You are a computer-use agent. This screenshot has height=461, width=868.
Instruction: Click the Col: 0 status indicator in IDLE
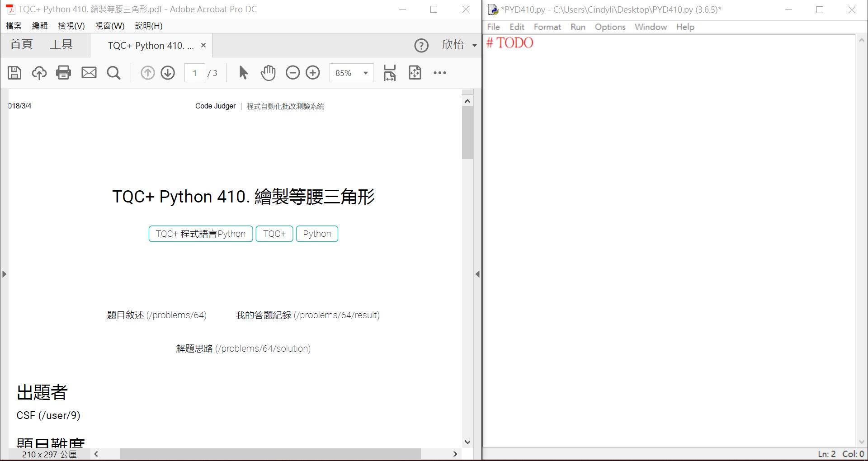tap(853, 454)
